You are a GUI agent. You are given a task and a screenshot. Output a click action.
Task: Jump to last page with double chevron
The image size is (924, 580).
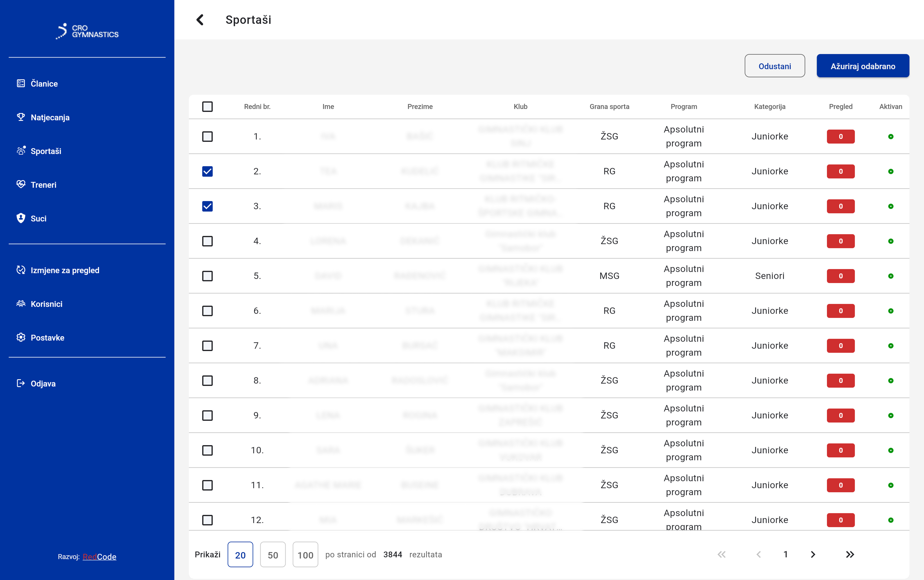click(850, 554)
